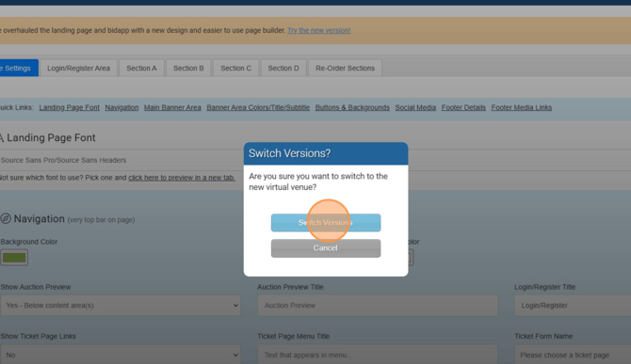Focus the Ticket Page Menu Title field

coord(378,355)
